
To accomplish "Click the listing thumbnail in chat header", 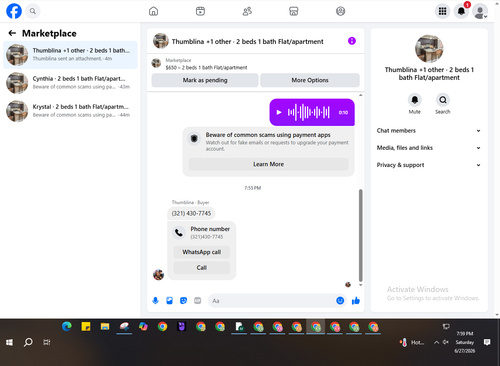I will click(x=161, y=41).
